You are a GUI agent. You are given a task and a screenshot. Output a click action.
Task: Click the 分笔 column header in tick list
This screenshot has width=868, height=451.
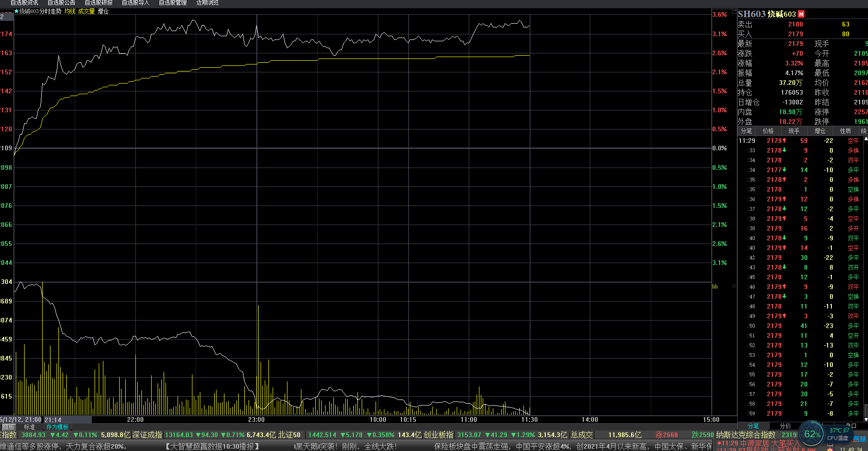747,131
